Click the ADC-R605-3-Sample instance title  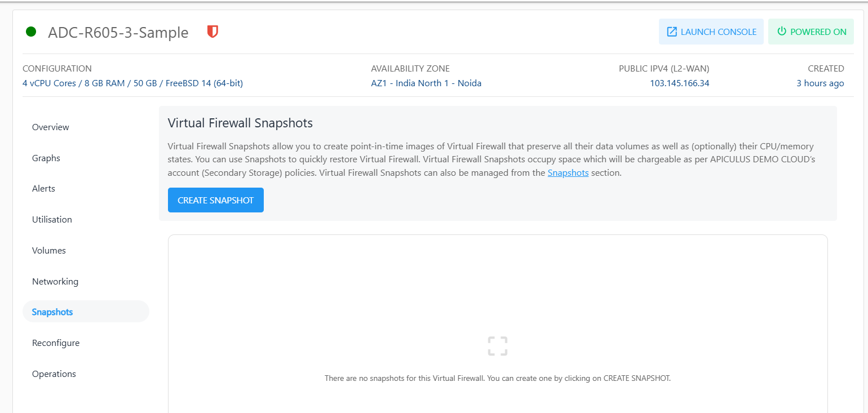[x=118, y=33]
